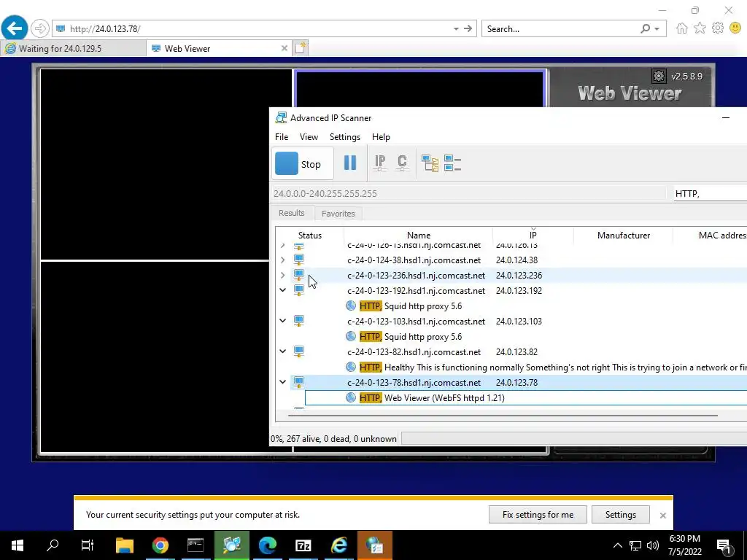Image resolution: width=747 pixels, height=560 pixels.
Task: Click globe icon under 24.0.123.192 host
Action: (351, 306)
